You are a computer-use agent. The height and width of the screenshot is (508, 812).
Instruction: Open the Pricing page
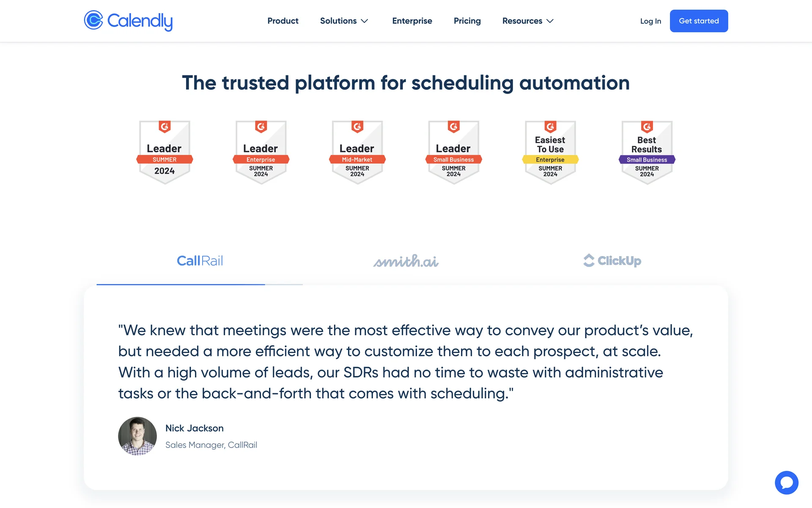tap(467, 21)
